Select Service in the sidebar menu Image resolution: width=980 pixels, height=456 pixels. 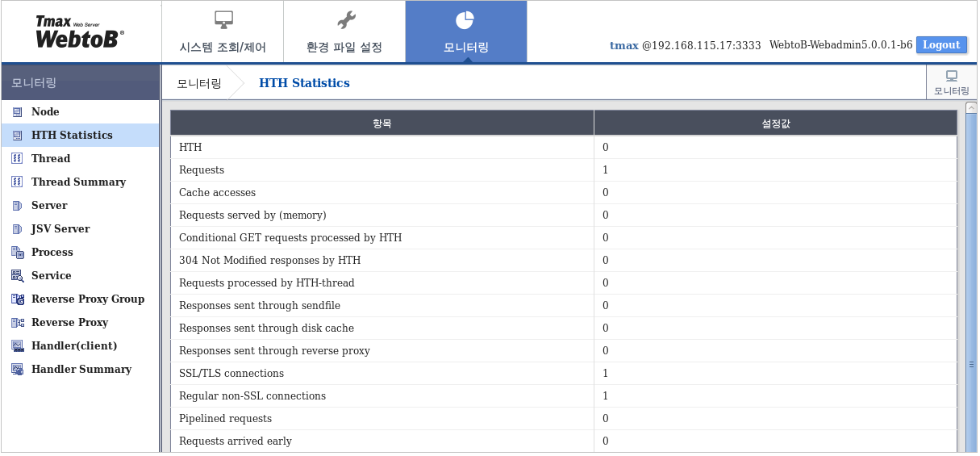point(80,276)
